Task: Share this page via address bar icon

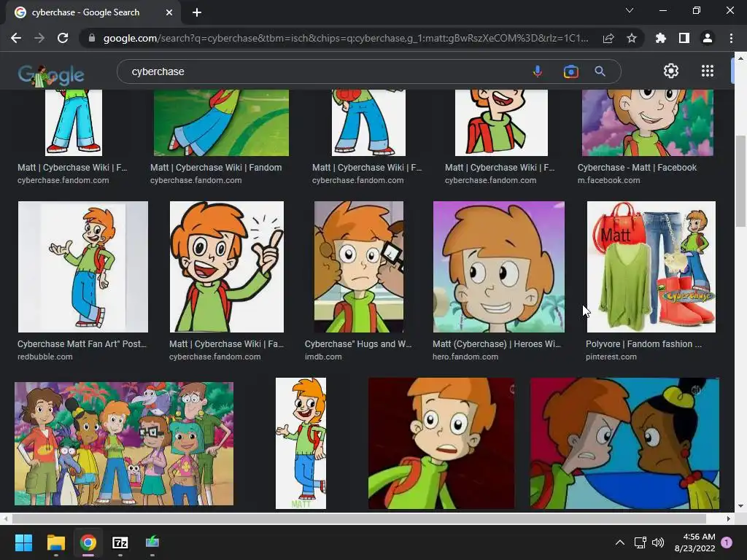Action: (608, 38)
